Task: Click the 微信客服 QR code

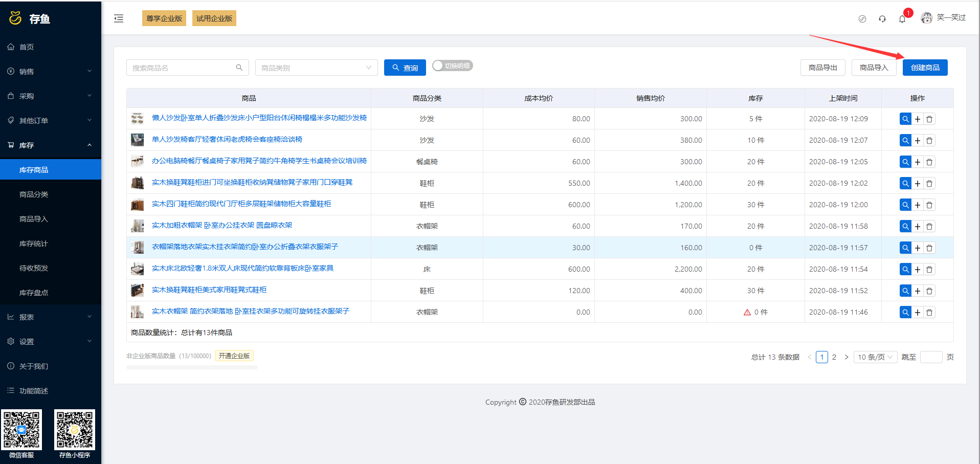Action: coord(21,430)
